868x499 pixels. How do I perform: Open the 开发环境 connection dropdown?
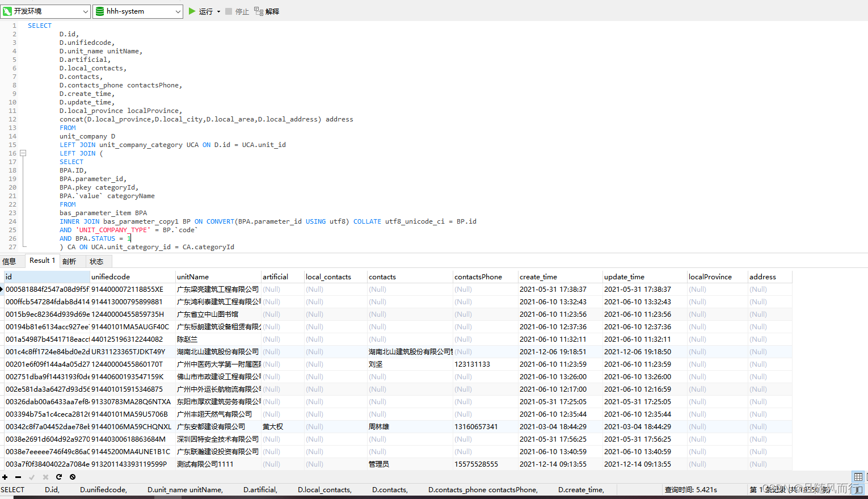45,11
